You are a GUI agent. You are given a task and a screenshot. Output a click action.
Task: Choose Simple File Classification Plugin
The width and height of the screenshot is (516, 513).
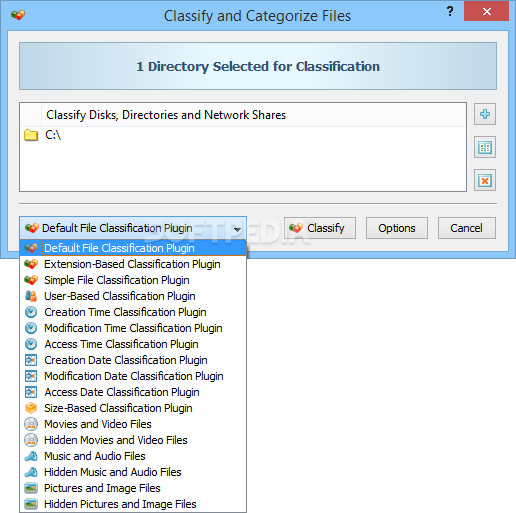[133, 280]
